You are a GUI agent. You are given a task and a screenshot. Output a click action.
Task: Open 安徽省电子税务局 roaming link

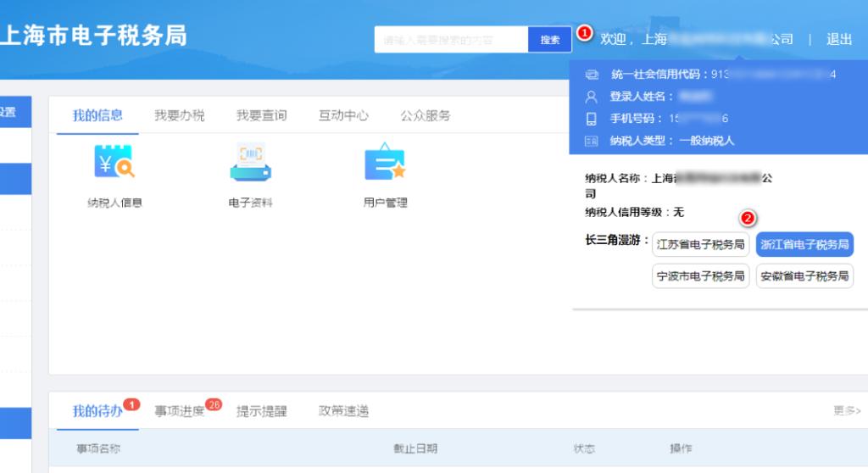coord(804,276)
